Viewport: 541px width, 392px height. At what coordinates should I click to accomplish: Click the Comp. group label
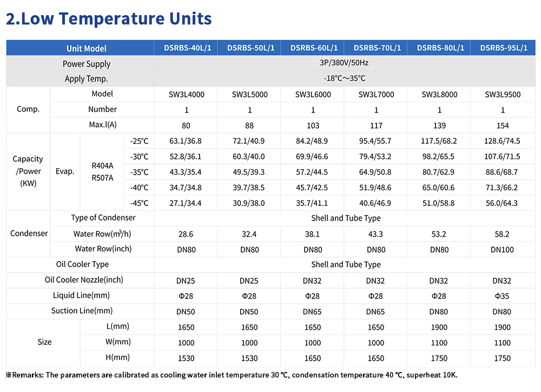pos(28,109)
